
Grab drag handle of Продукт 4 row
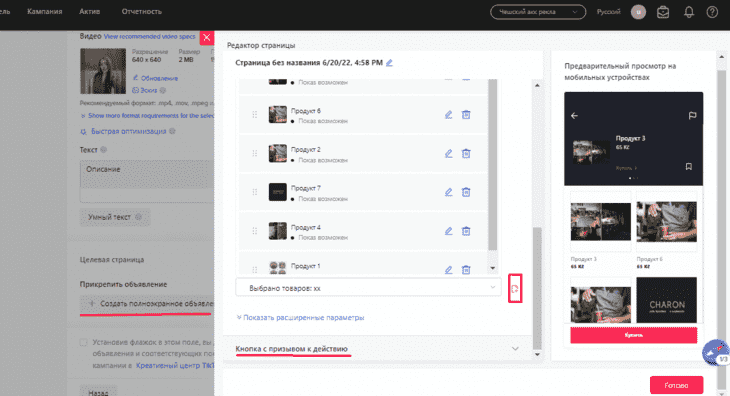point(255,231)
